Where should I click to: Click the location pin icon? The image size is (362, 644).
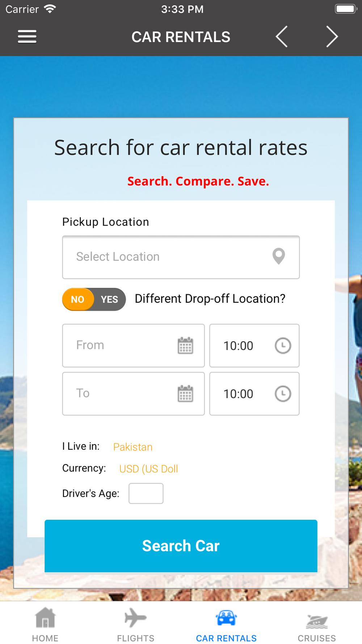(x=278, y=256)
